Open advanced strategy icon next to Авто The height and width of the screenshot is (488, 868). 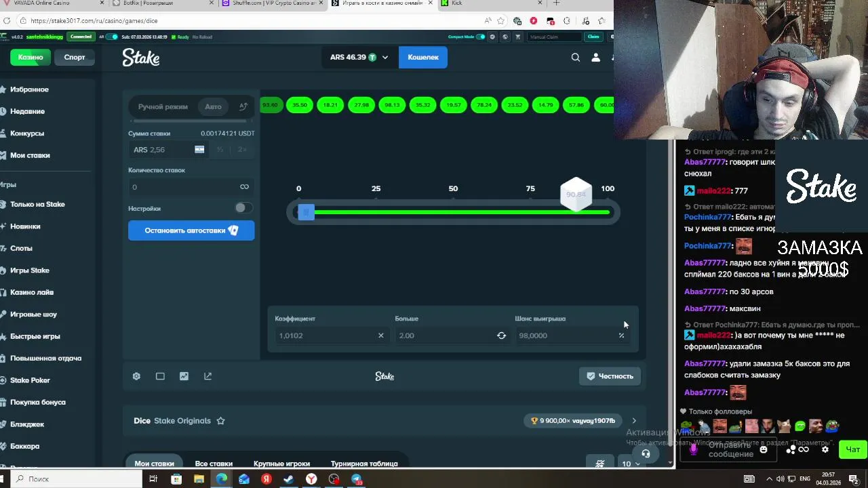pos(243,106)
